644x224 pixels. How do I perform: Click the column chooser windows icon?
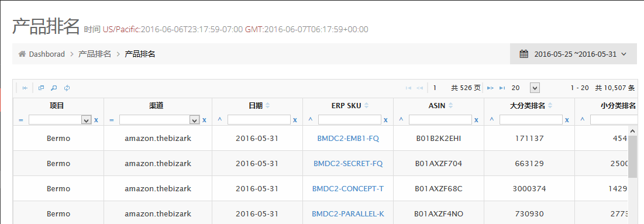[x=41, y=88]
